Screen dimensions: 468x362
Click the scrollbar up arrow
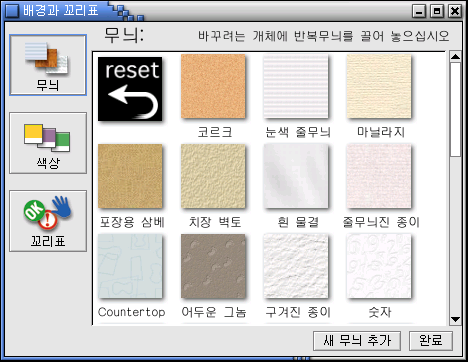[455, 56]
